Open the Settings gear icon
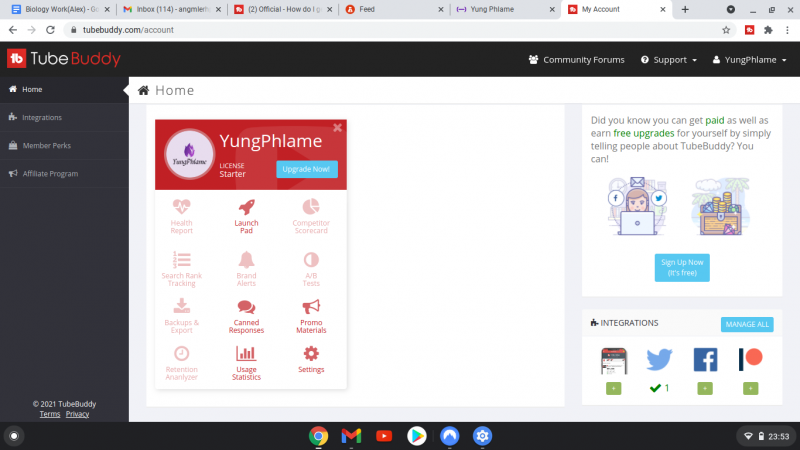The width and height of the screenshot is (800, 450). (311, 353)
